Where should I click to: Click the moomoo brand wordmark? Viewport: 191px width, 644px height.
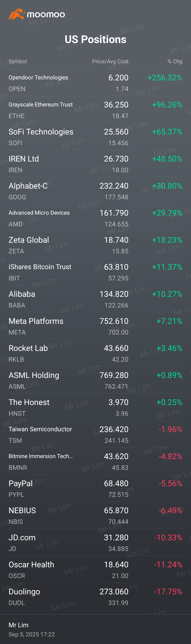(46, 15)
